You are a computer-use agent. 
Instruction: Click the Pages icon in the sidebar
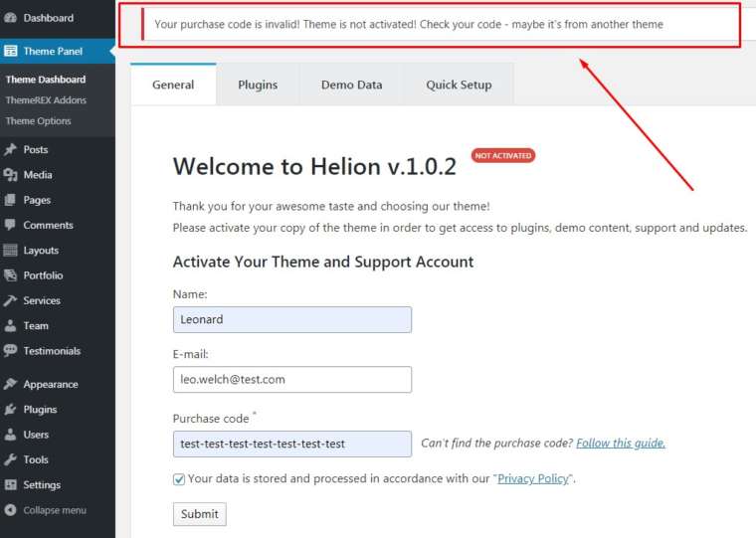tap(11, 200)
